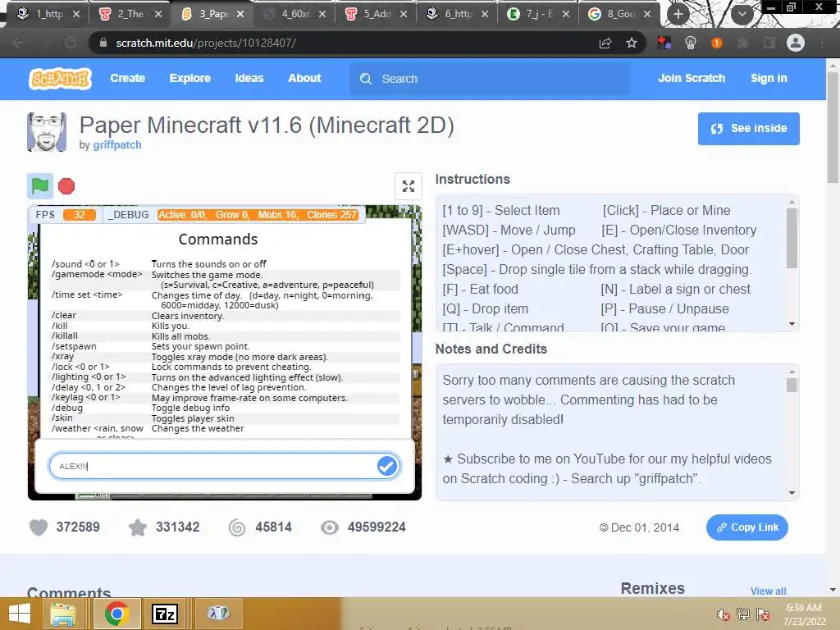Image resolution: width=840 pixels, height=630 pixels.
Task: Submit the answer with the checkmark button
Action: 387,466
